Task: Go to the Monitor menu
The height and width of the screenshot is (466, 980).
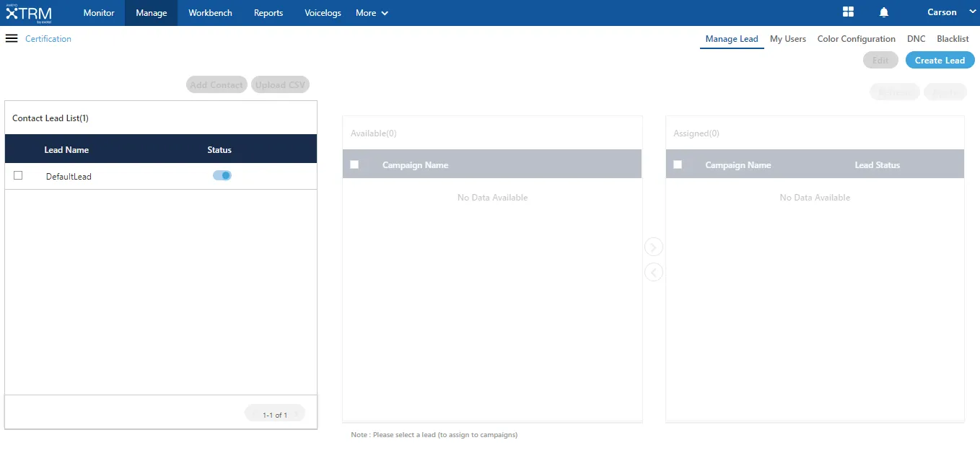Action: click(99, 13)
